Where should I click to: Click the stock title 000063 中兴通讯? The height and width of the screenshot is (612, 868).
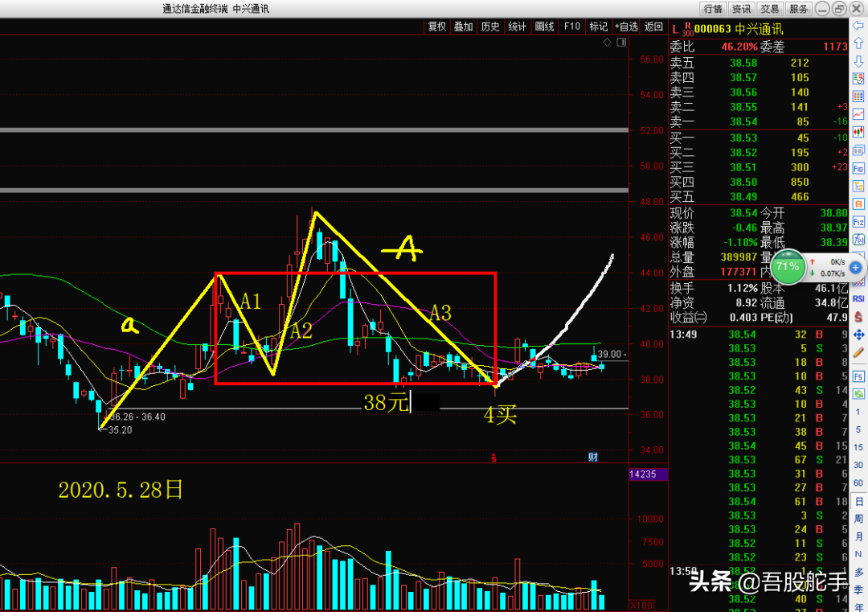pos(739,29)
